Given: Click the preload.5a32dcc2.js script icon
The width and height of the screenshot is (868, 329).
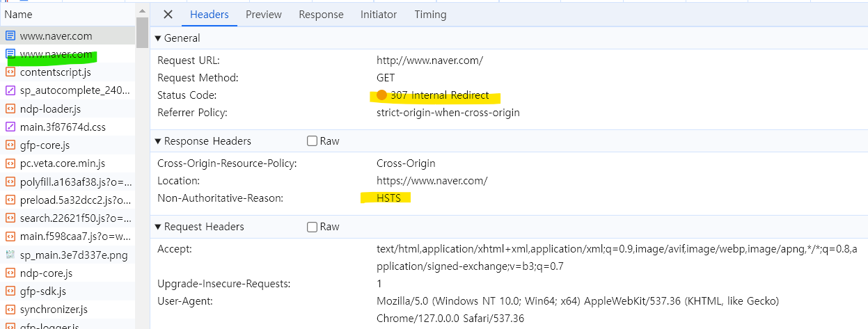Looking at the screenshot, I should pyautogui.click(x=10, y=200).
